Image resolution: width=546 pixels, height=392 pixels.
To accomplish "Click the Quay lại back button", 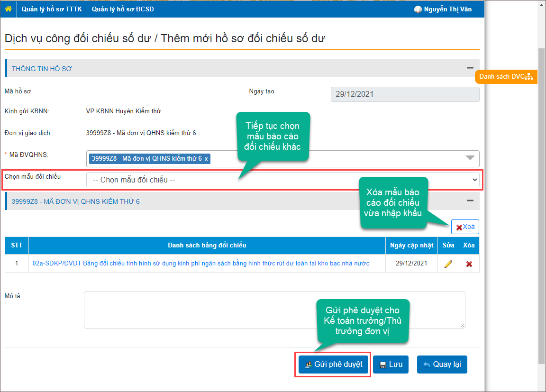I will click(442, 365).
